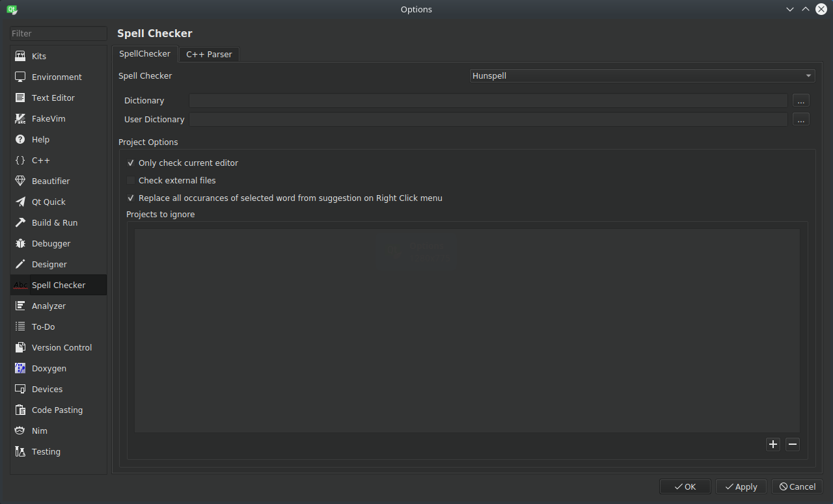This screenshot has width=833, height=504.
Task: Open the Doxygen settings icon
Action: [20, 369]
